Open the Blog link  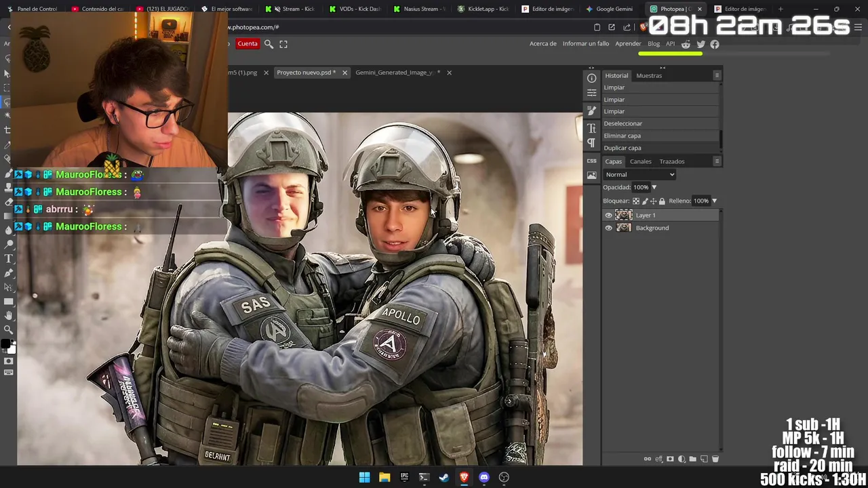[x=654, y=44]
